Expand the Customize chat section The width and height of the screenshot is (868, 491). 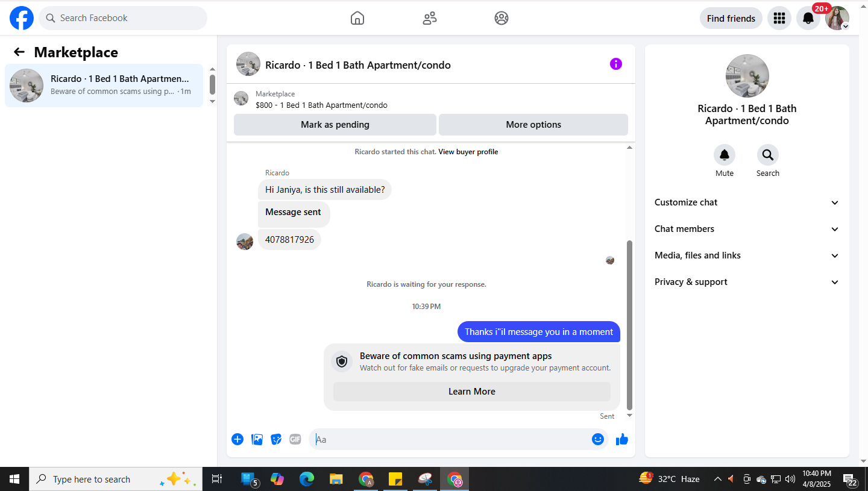747,202
